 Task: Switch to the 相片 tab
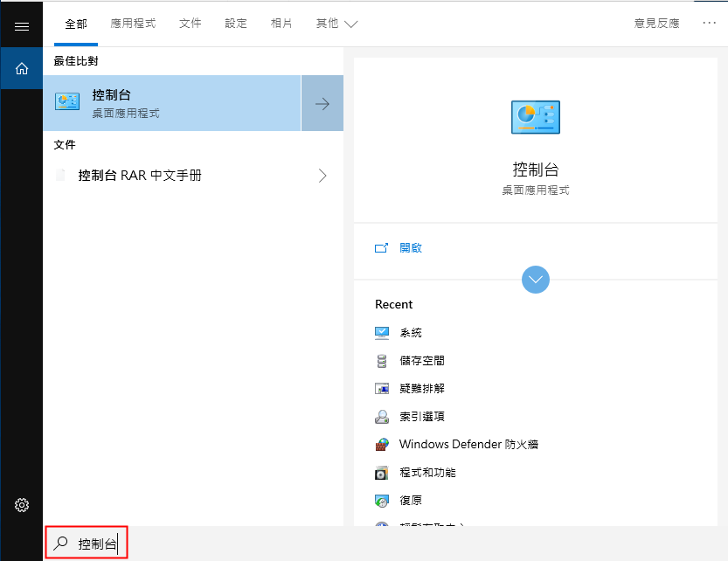[281, 24]
